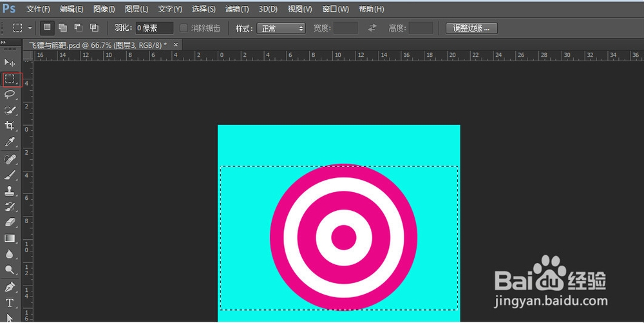
Task: Click the swap width and height icon
Action: pos(372,28)
